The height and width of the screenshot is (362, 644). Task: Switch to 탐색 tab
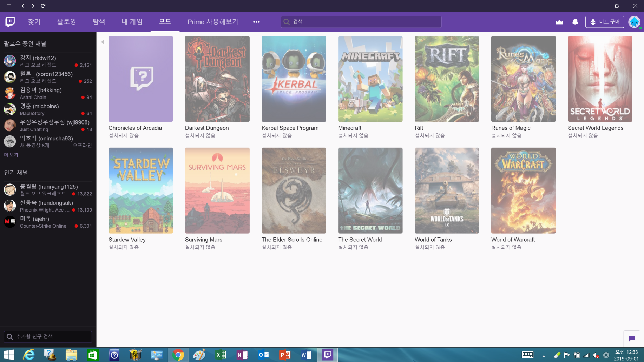pos(99,22)
